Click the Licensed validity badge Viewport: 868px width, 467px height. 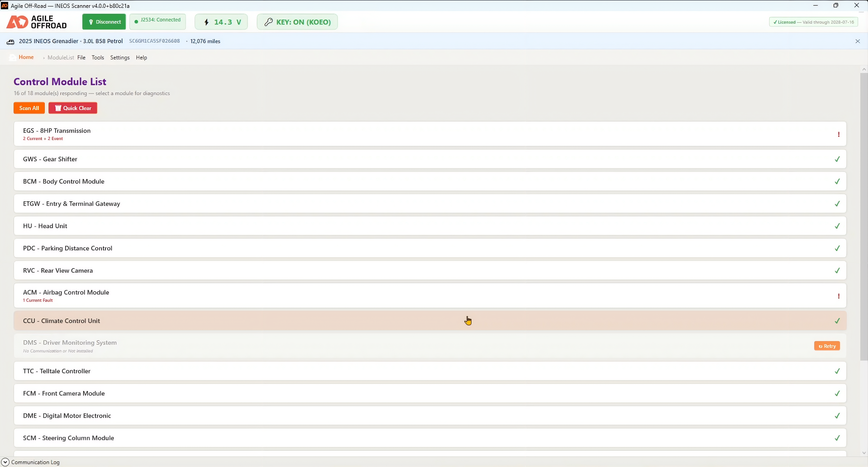pyautogui.click(x=814, y=22)
